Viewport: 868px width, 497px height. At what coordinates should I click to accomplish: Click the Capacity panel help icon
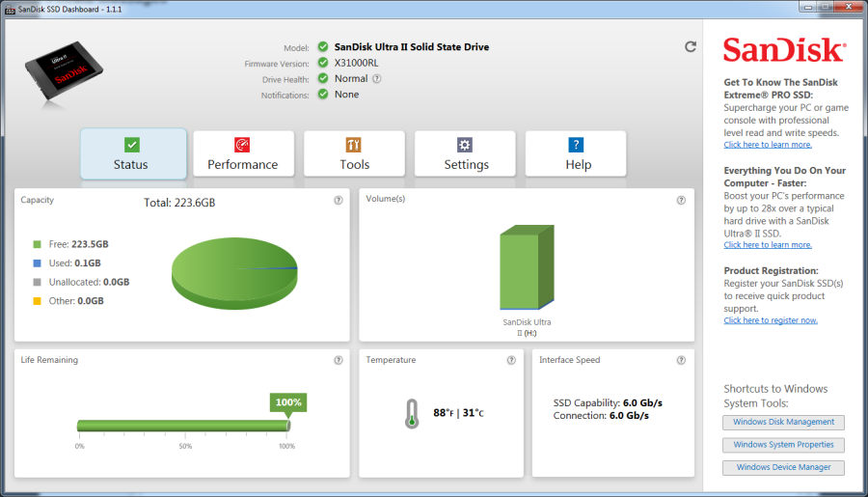(339, 200)
